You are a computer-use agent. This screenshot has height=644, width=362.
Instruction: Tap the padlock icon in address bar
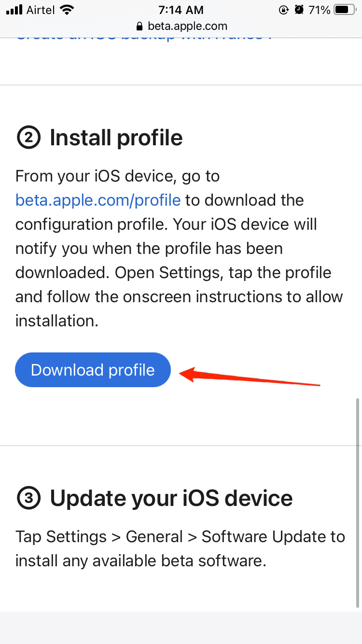click(x=140, y=26)
